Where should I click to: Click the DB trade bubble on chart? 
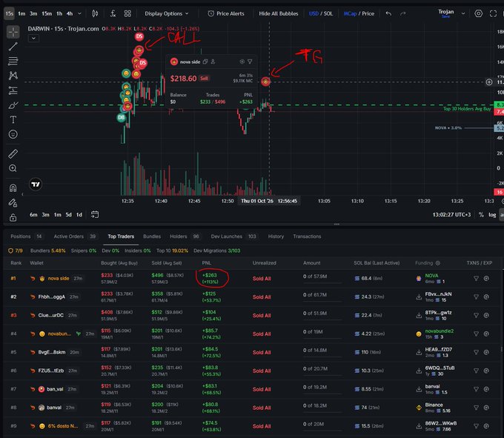[121, 117]
